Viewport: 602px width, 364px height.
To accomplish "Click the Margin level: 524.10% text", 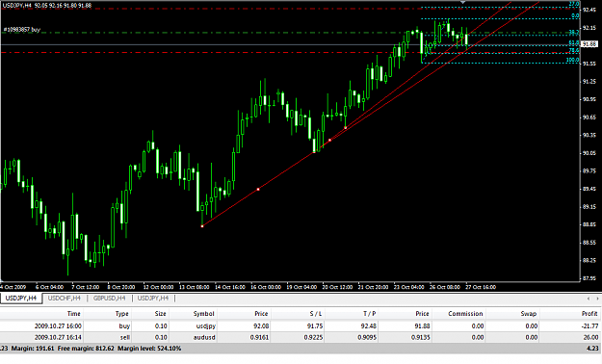I will (x=149, y=349).
